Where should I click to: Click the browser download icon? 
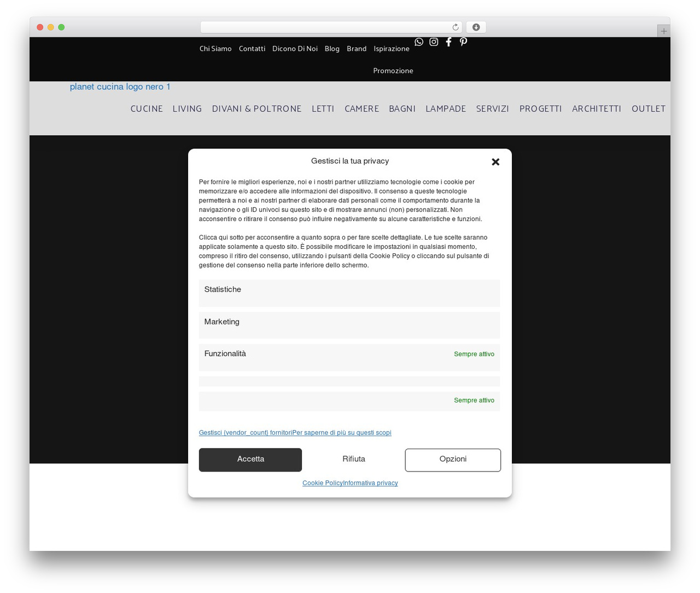coord(476,27)
